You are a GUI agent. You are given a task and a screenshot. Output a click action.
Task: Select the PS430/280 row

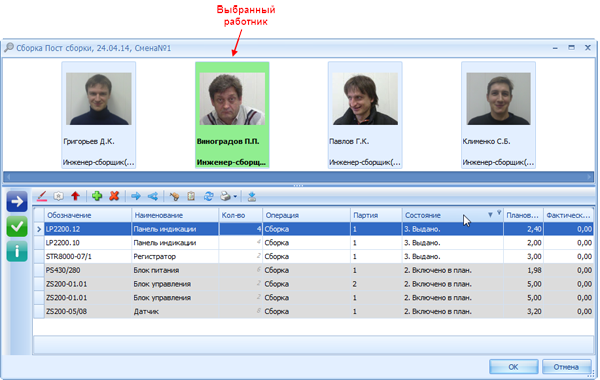[313, 270]
